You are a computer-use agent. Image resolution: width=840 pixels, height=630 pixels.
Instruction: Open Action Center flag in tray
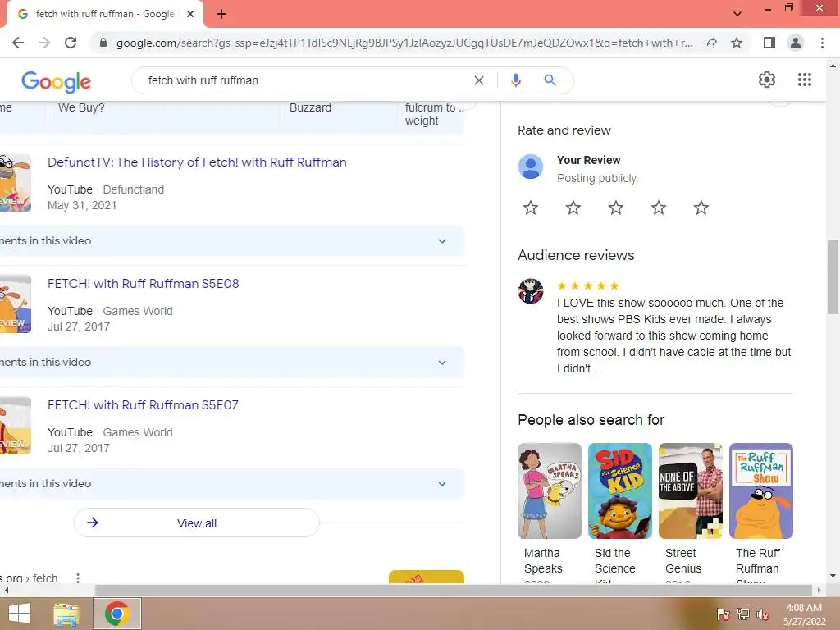[723, 614]
